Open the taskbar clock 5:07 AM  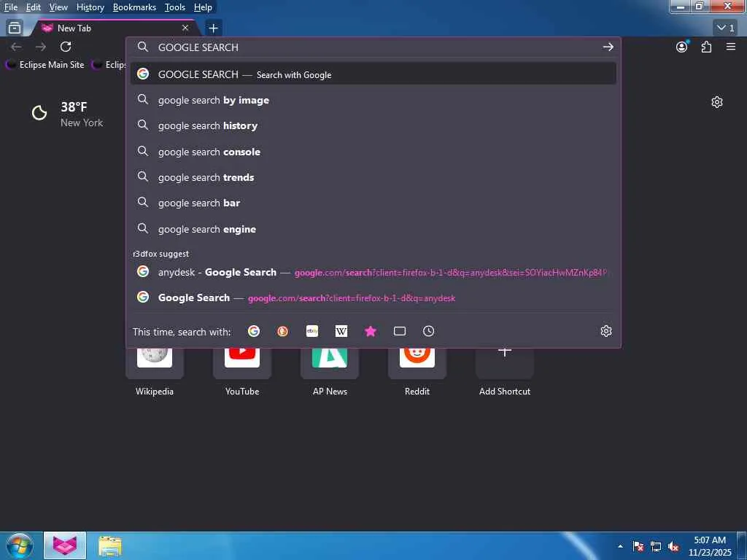click(710, 546)
